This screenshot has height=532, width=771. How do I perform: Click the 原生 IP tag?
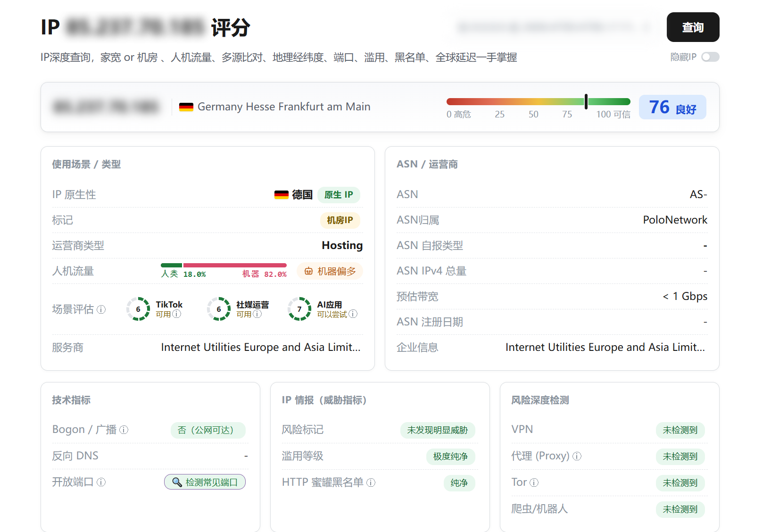tap(339, 195)
